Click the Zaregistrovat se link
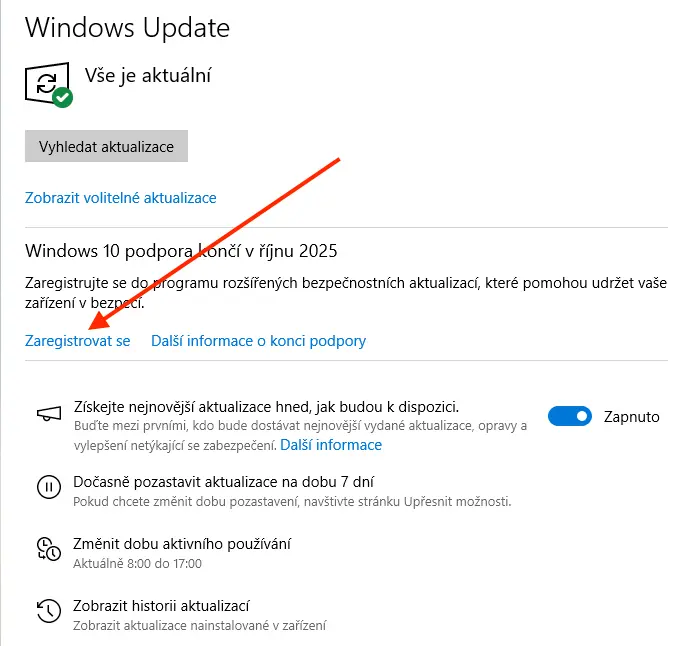 click(x=78, y=341)
